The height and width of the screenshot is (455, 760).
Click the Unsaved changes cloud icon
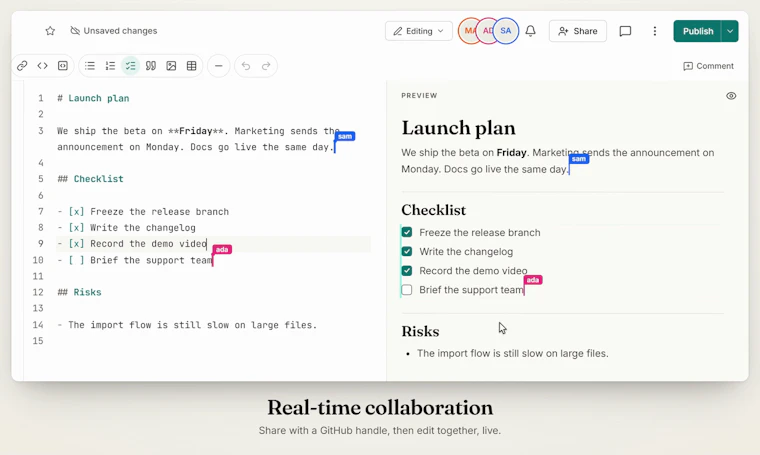click(75, 31)
